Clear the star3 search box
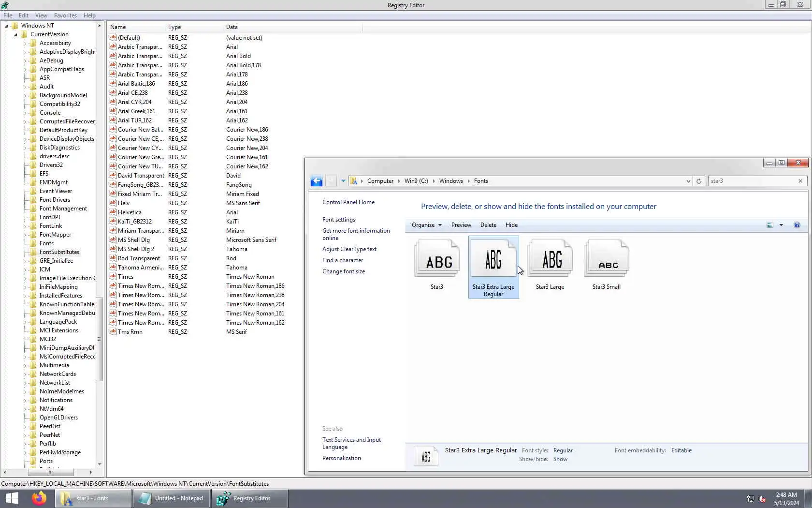Viewport: 812px width, 508px height. (x=800, y=181)
